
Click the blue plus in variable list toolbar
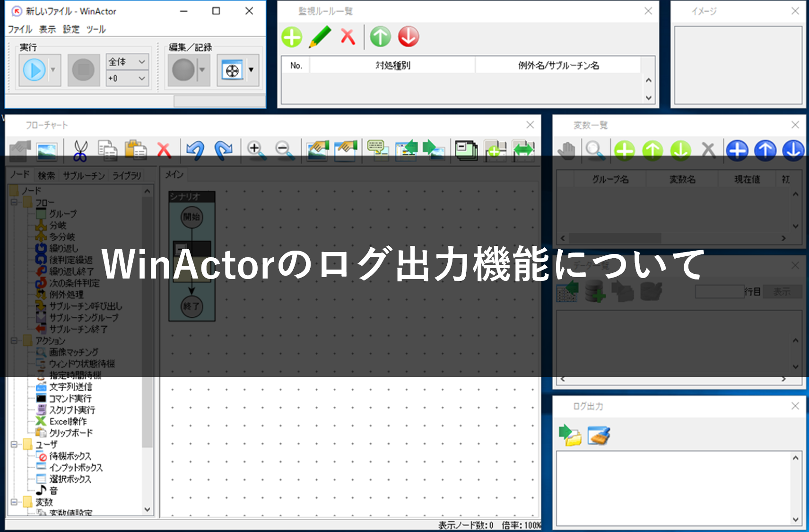[x=737, y=150]
